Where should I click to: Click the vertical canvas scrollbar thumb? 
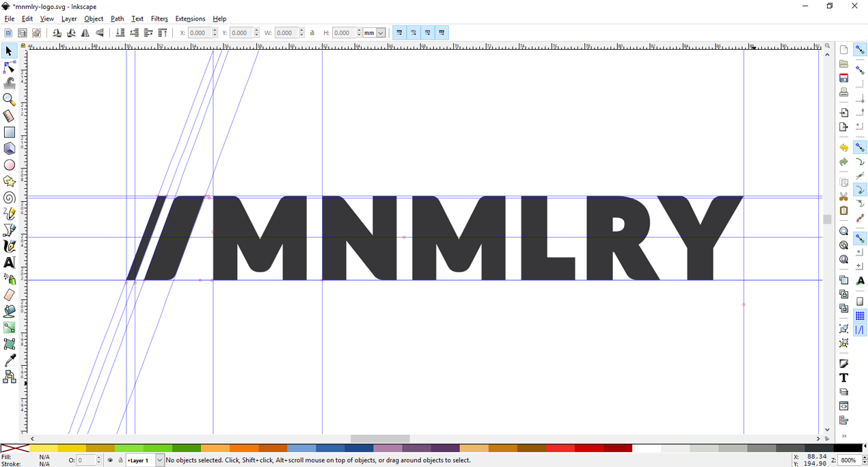pyautogui.click(x=827, y=219)
